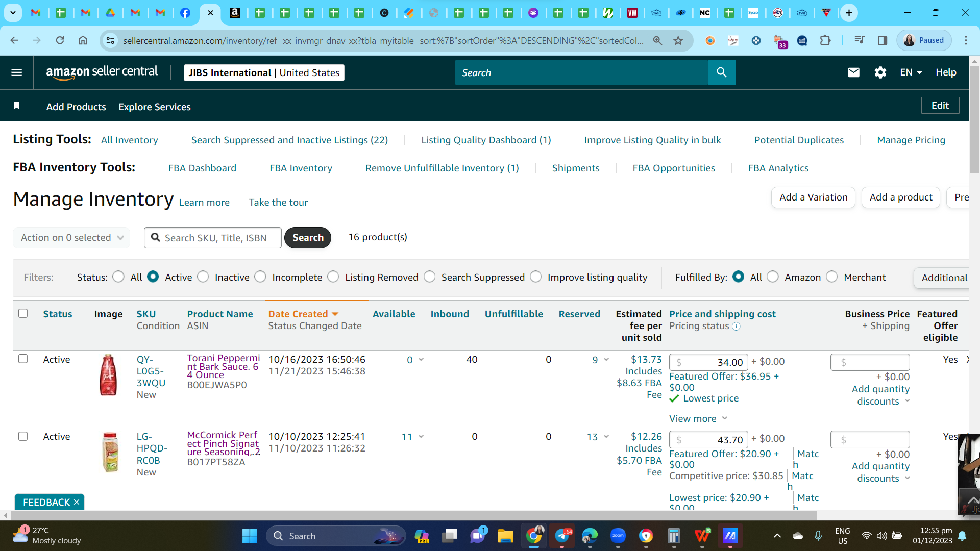This screenshot has width=980, height=551.
Task: Open Listing Quality Dashboard (1)
Action: pos(486,140)
